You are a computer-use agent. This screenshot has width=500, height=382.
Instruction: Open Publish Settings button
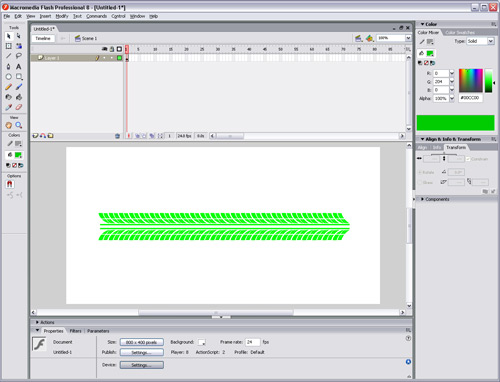pyautogui.click(x=142, y=352)
